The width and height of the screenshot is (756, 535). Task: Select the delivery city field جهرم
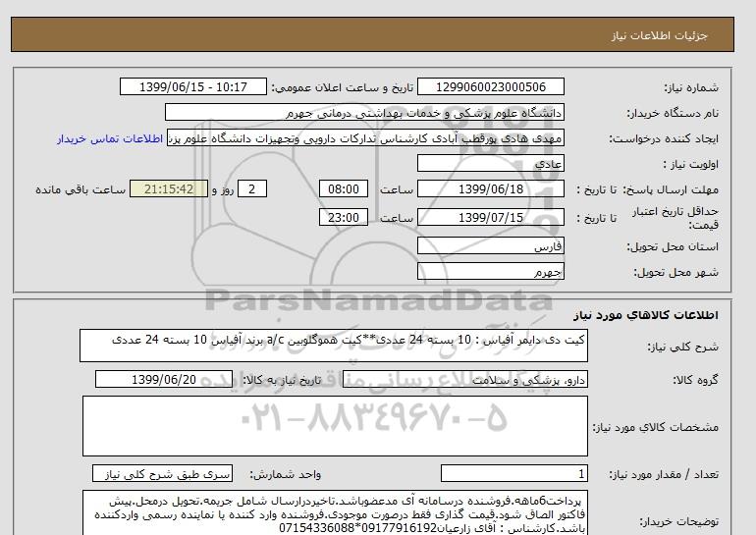[x=490, y=271]
